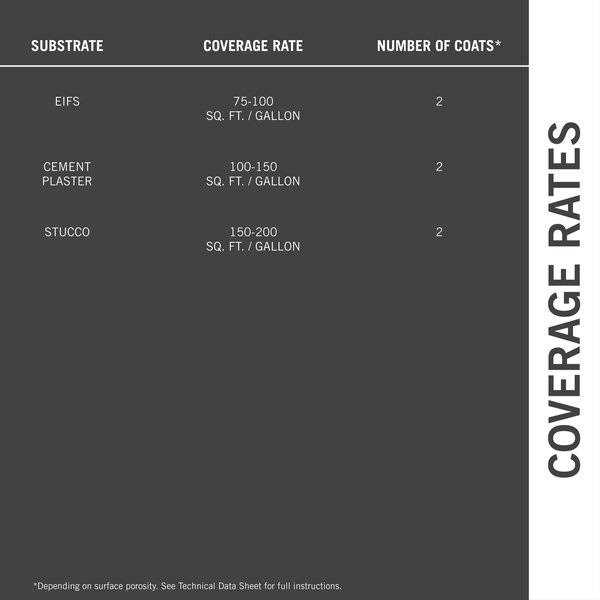Screen dimensions: 600x600
Task: Click the 75-100 coverage value
Action: pyautogui.click(x=253, y=102)
